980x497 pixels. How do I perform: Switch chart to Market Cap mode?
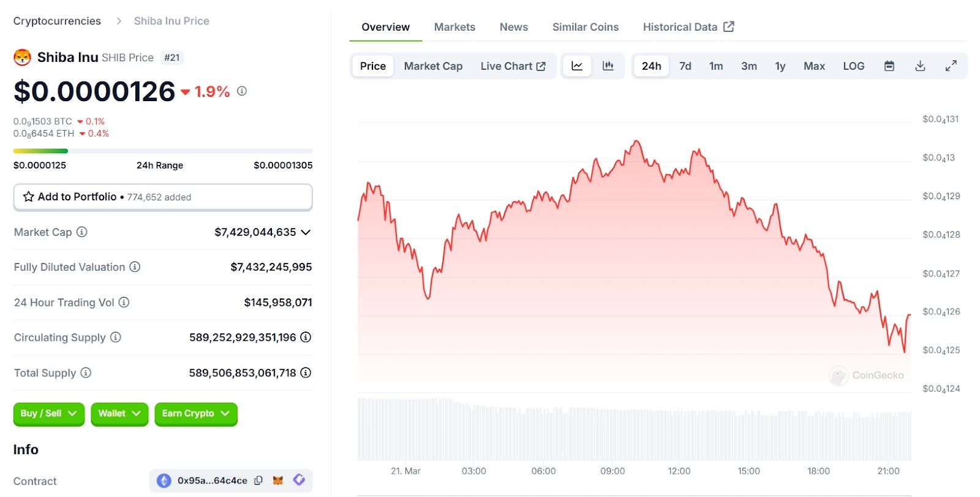(433, 66)
